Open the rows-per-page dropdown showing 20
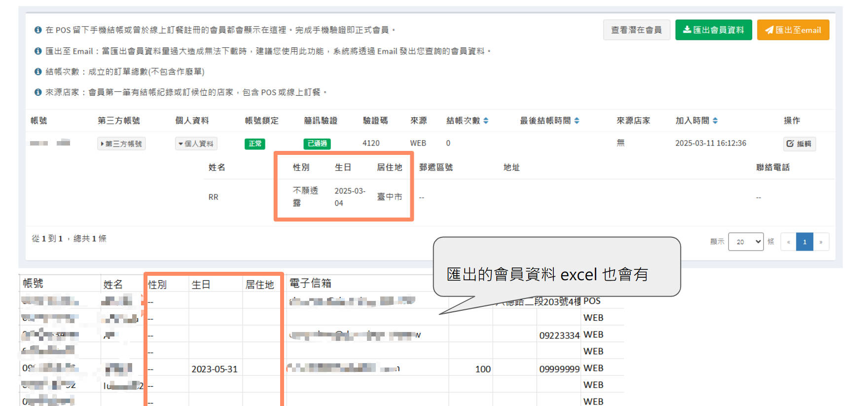The width and height of the screenshot is (868, 406). pos(745,242)
